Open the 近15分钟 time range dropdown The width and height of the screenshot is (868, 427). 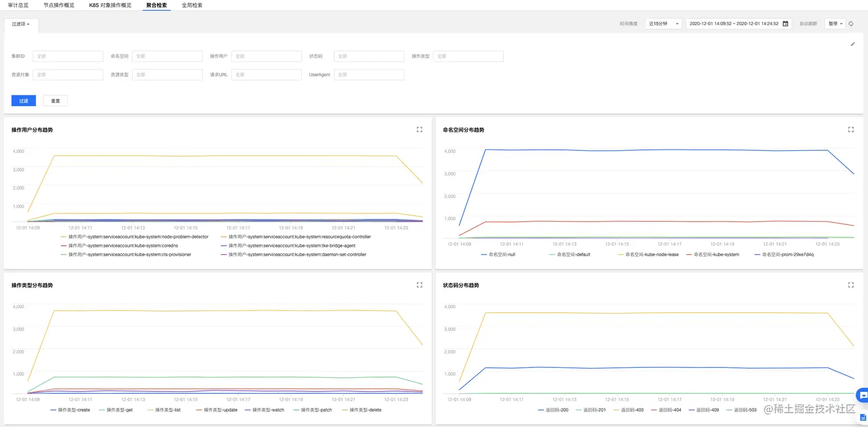[664, 24]
